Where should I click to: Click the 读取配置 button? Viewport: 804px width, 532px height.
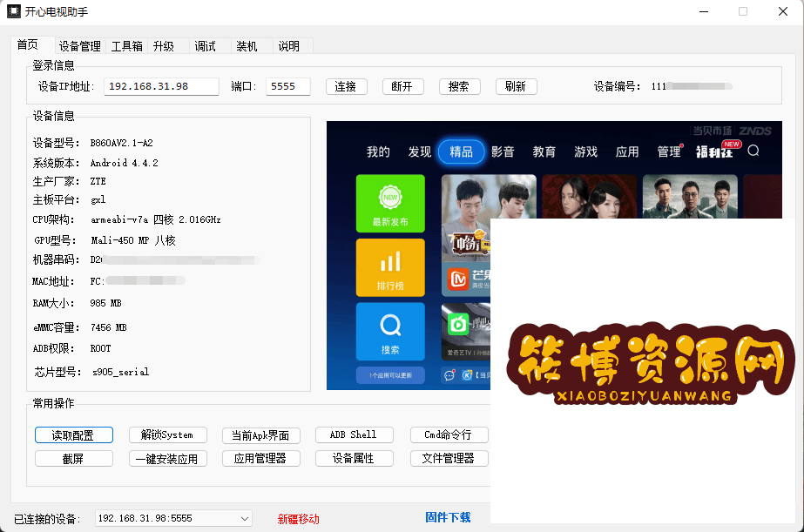pyautogui.click(x=74, y=435)
